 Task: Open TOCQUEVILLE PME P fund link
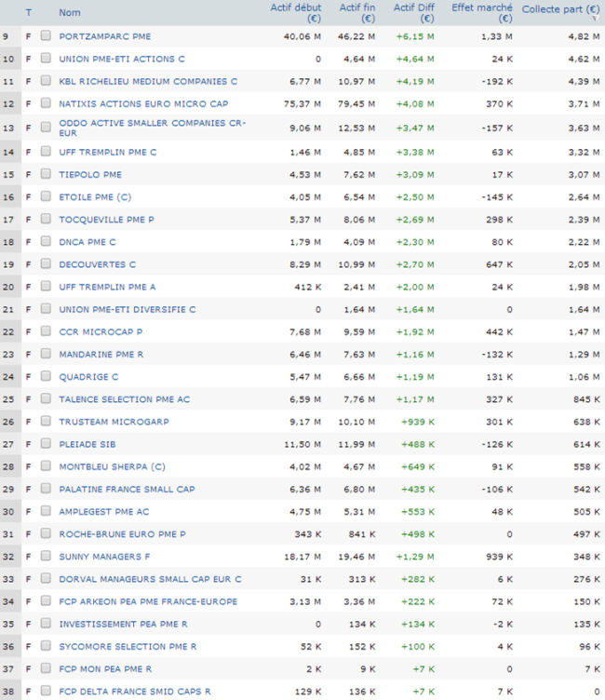coord(106,220)
